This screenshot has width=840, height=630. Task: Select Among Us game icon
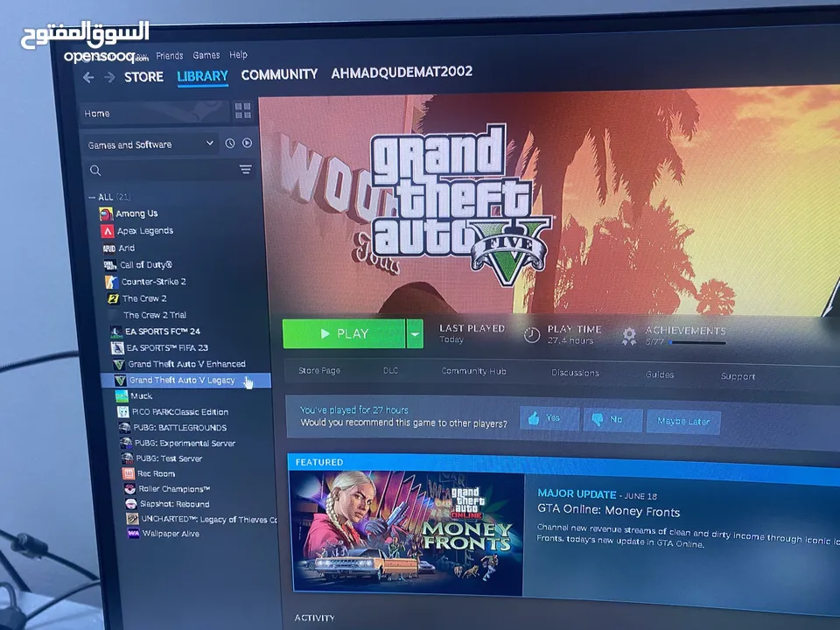pos(106,214)
